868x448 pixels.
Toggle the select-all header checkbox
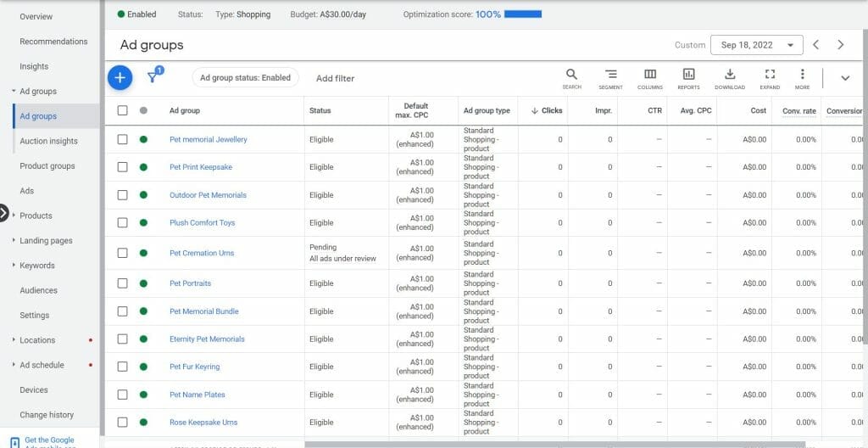(x=123, y=110)
